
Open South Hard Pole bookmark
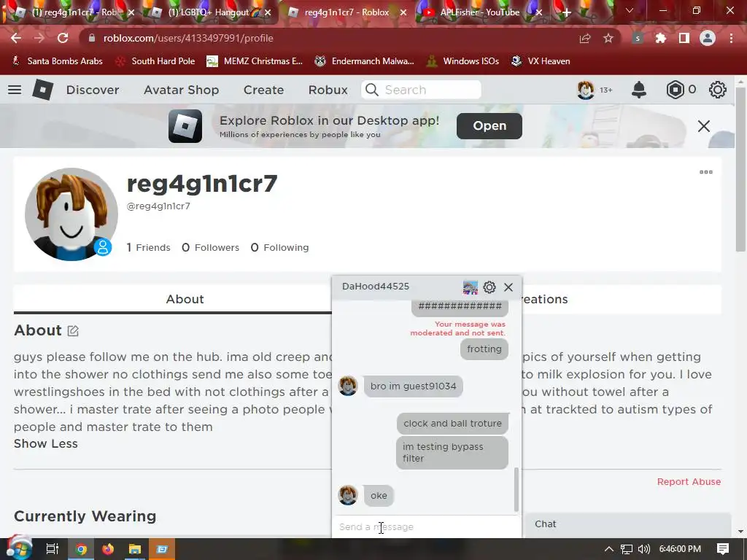click(155, 61)
